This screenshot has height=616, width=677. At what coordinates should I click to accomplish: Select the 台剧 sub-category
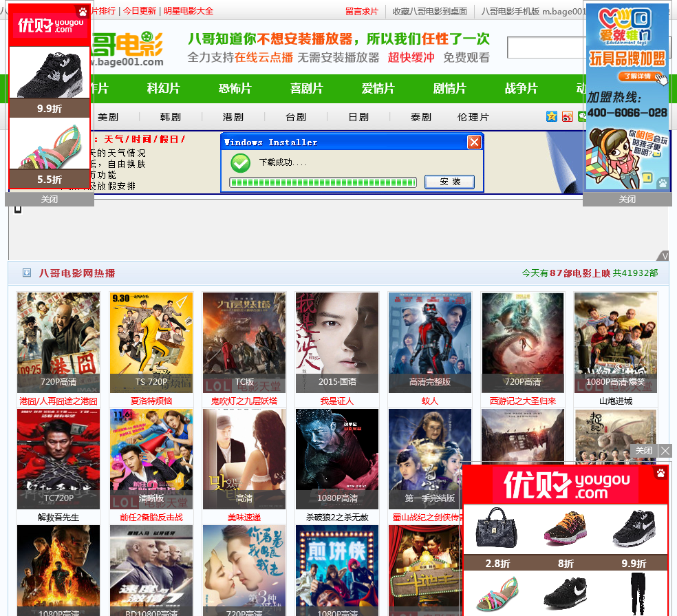[x=296, y=117]
